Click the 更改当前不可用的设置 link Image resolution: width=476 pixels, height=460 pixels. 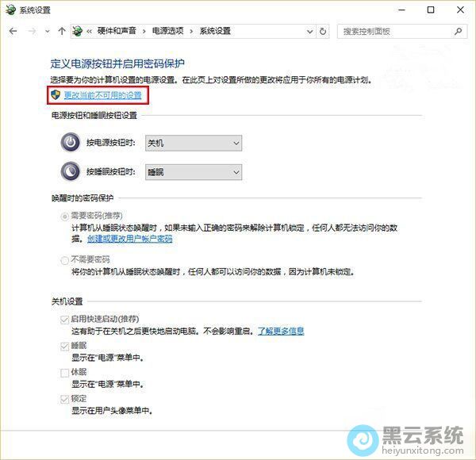point(102,94)
